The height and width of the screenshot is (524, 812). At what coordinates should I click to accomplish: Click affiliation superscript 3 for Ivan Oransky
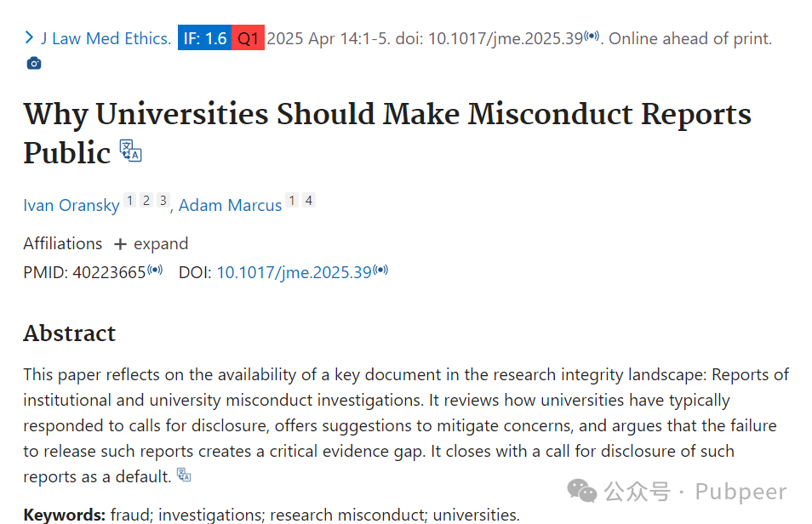point(163,201)
